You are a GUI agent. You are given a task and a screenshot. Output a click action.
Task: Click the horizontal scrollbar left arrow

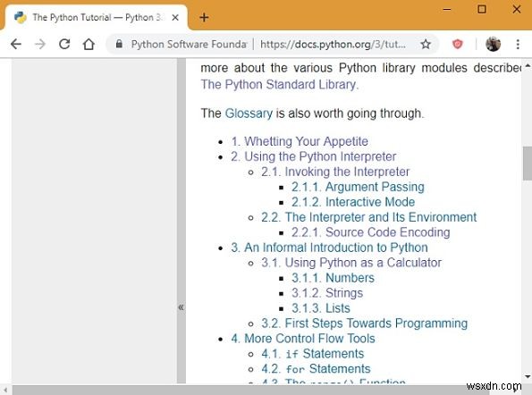tap(5, 390)
